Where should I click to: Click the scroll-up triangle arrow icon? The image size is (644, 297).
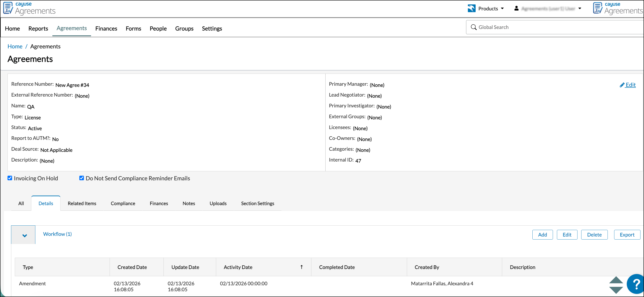coord(616,280)
